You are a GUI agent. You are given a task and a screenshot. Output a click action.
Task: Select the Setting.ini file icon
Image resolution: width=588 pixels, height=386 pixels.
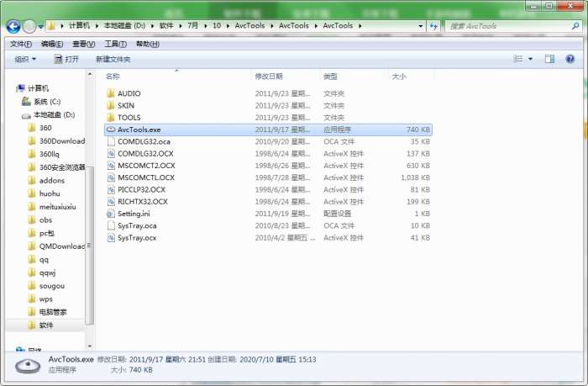pos(111,214)
